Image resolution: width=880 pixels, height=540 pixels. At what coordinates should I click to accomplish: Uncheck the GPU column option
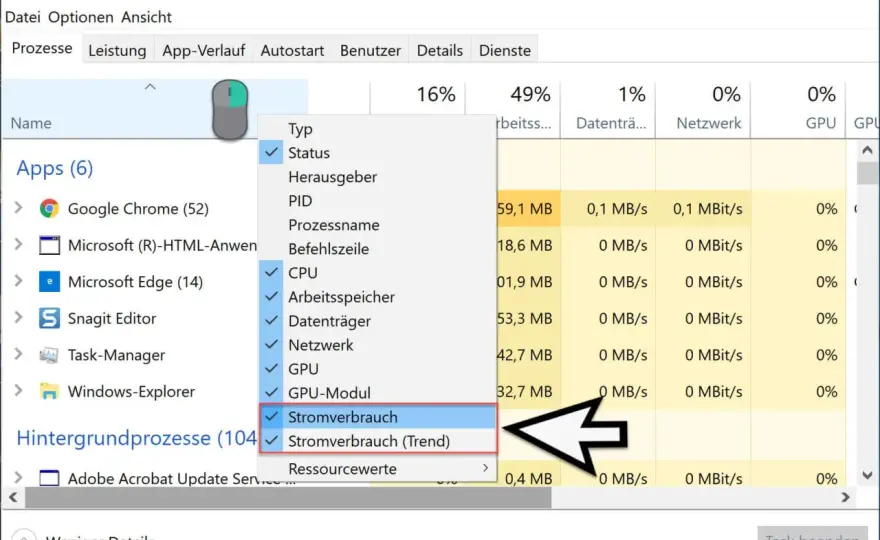point(377,369)
